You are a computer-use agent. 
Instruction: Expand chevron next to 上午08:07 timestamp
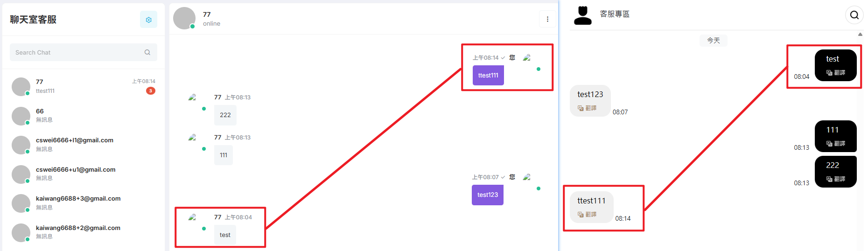coord(503,177)
